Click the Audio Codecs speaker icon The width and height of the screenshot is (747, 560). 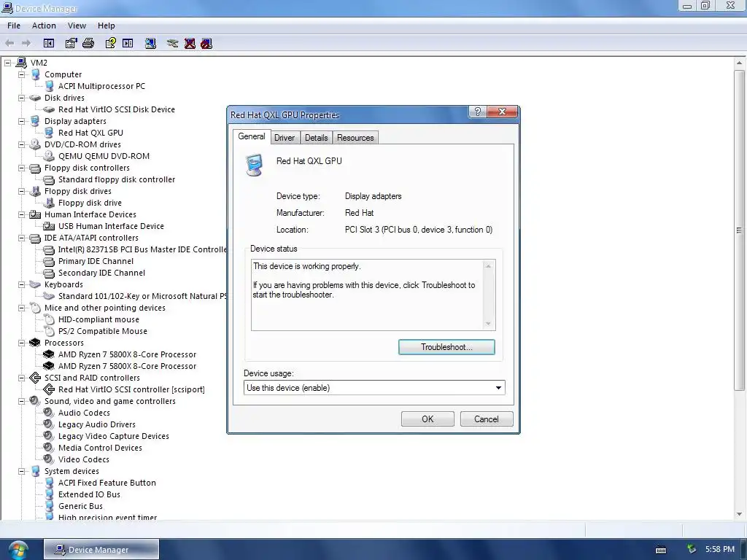[x=49, y=413]
